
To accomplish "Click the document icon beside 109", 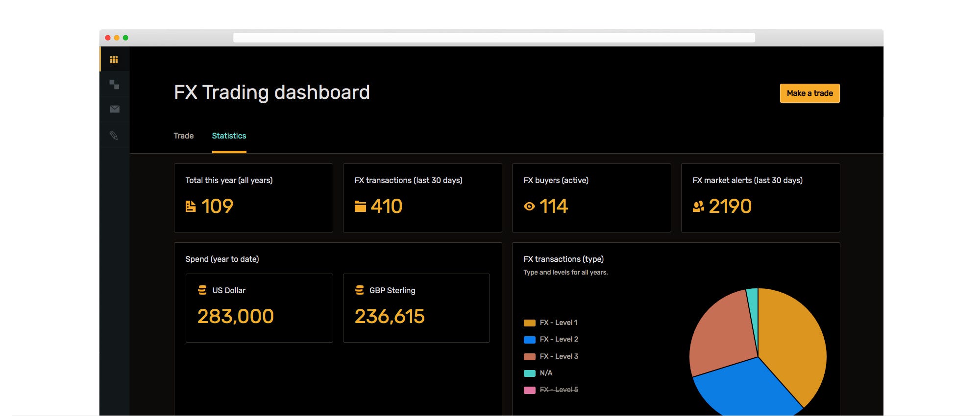I will pyautogui.click(x=191, y=207).
